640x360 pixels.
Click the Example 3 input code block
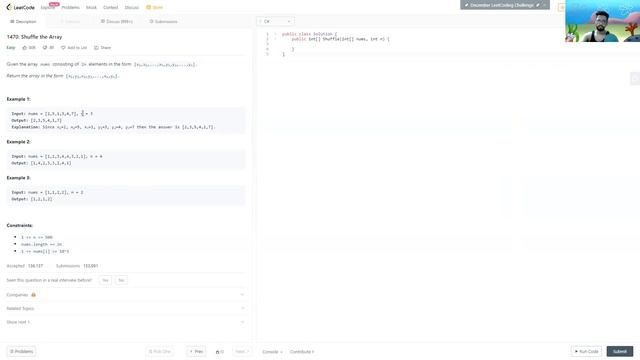click(126, 196)
